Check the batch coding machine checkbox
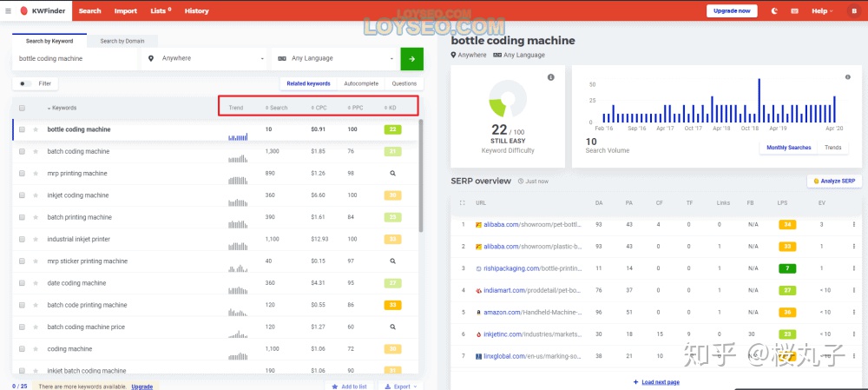 pos(23,151)
